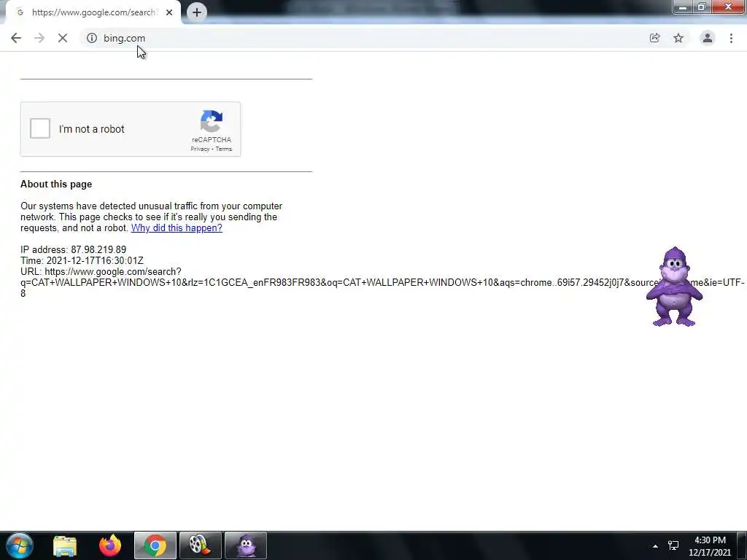Image resolution: width=747 pixels, height=560 pixels.
Task: Select the google.com search tab
Action: [x=93, y=12]
